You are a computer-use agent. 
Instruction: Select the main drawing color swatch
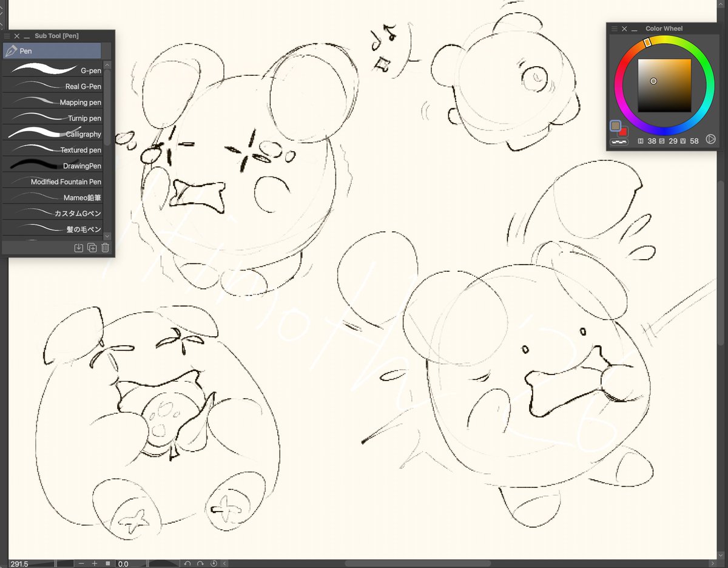(x=616, y=126)
